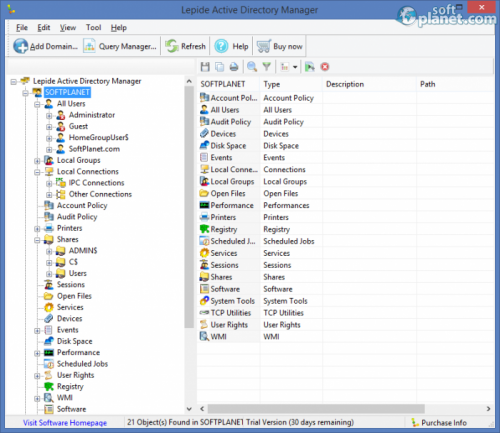The height and width of the screenshot is (433, 500).
Task: Select the Software row in the list
Action: tap(345, 289)
